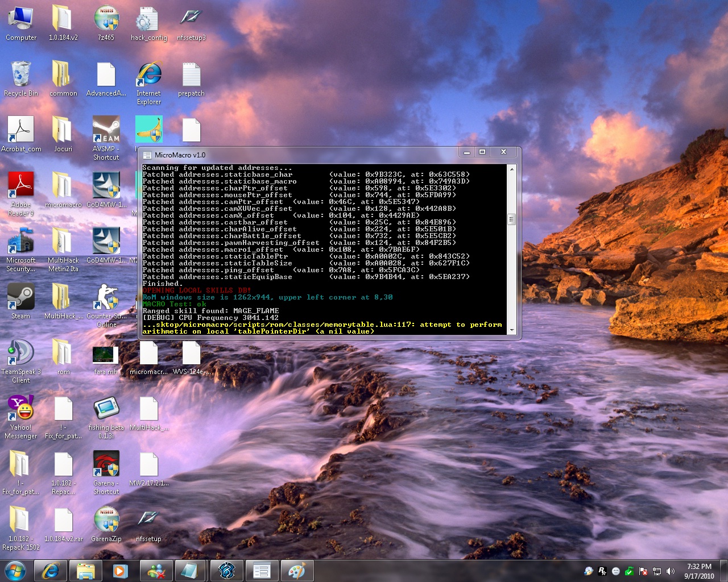Click the Rockstar Games tray icon
The height and width of the screenshot is (582, 728).
602,571
